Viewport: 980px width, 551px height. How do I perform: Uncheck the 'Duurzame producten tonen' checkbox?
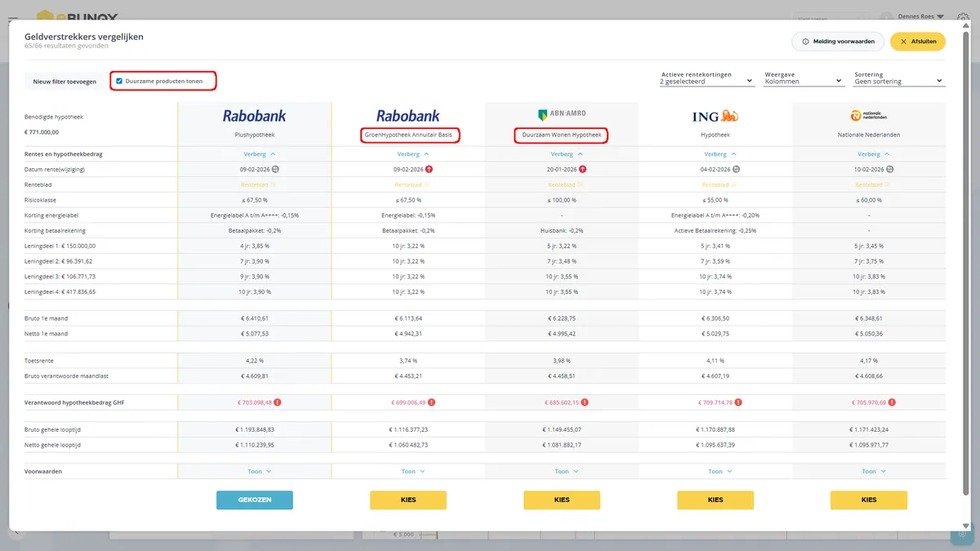tap(119, 82)
